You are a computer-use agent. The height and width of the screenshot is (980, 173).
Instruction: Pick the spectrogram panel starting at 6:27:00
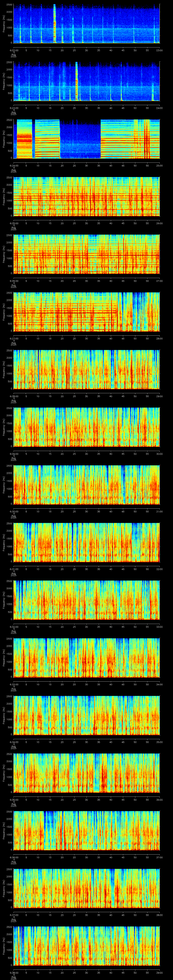(x=87, y=312)
